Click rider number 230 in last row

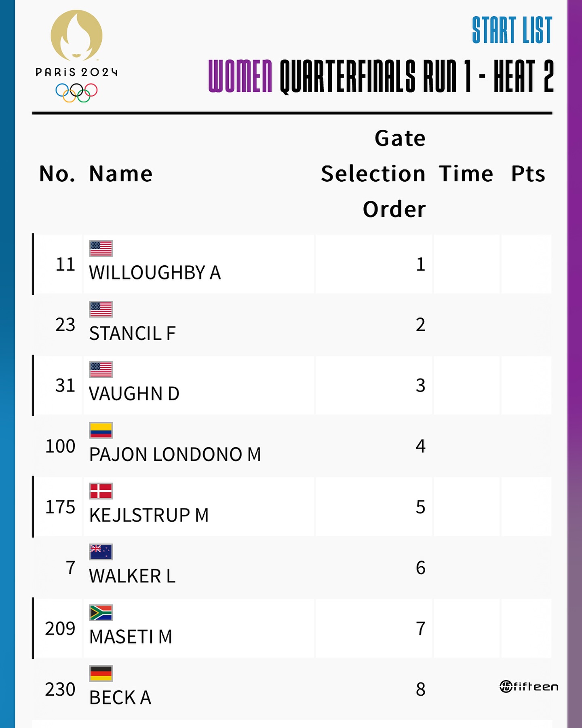[x=60, y=689]
